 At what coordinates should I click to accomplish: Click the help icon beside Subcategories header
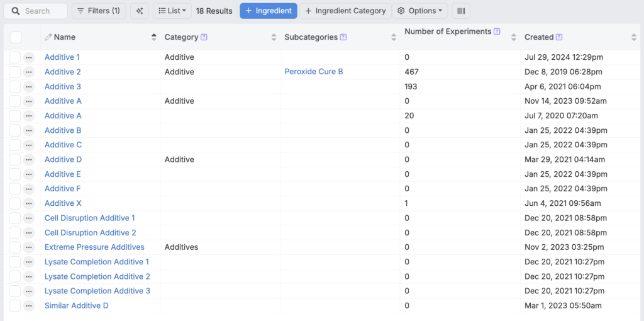point(343,37)
